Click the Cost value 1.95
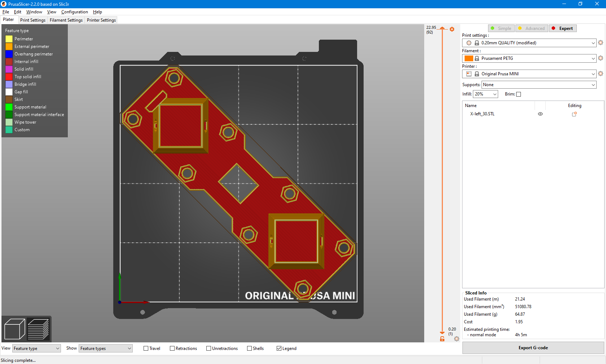 tap(519, 322)
